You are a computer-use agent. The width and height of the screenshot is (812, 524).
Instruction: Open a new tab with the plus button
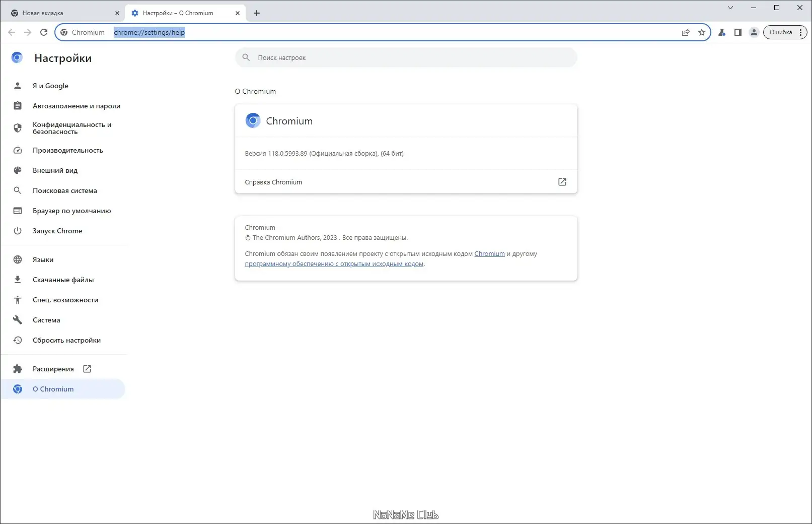tap(257, 13)
